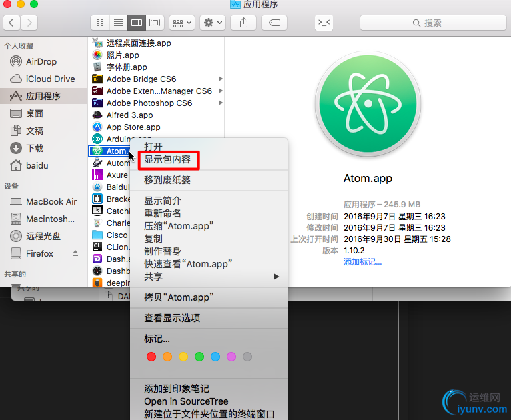Click the terminal toolbar icon
The width and height of the screenshot is (511, 420).
click(324, 23)
